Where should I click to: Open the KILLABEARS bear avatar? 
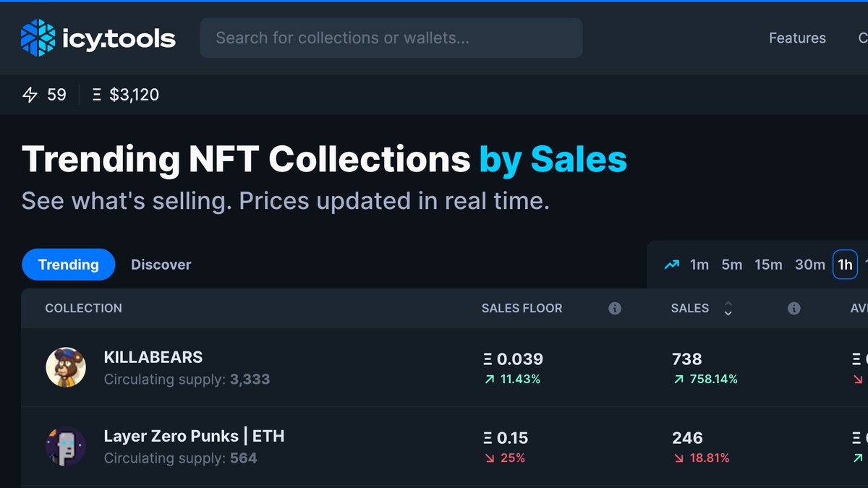[66, 367]
